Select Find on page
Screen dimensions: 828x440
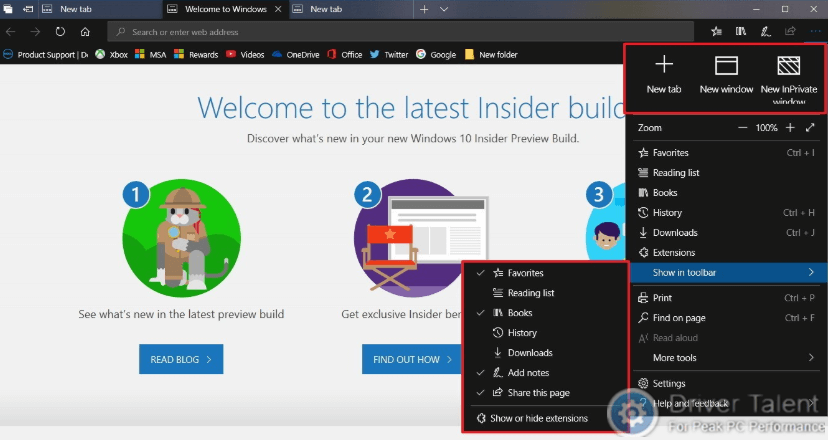(x=726, y=318)
